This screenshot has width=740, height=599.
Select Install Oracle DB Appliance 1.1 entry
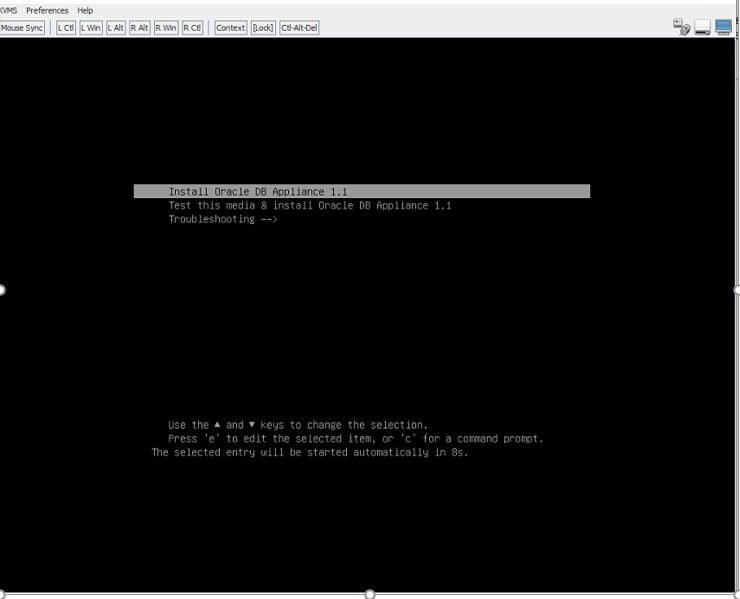pyautogui.click(x=362, y=191)
